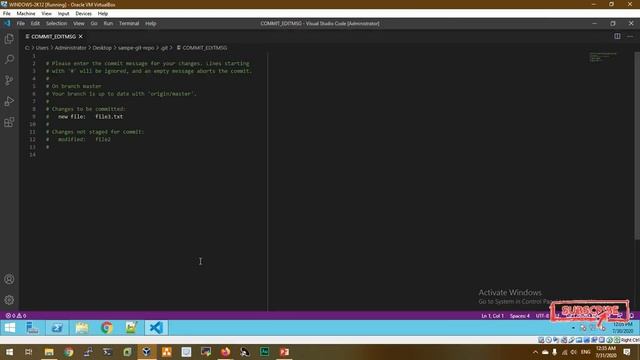Open the Accounts icon in the activity bar
Image resolution: width=640 pixels, height=360 pixels.
click(x=9, y=279)
